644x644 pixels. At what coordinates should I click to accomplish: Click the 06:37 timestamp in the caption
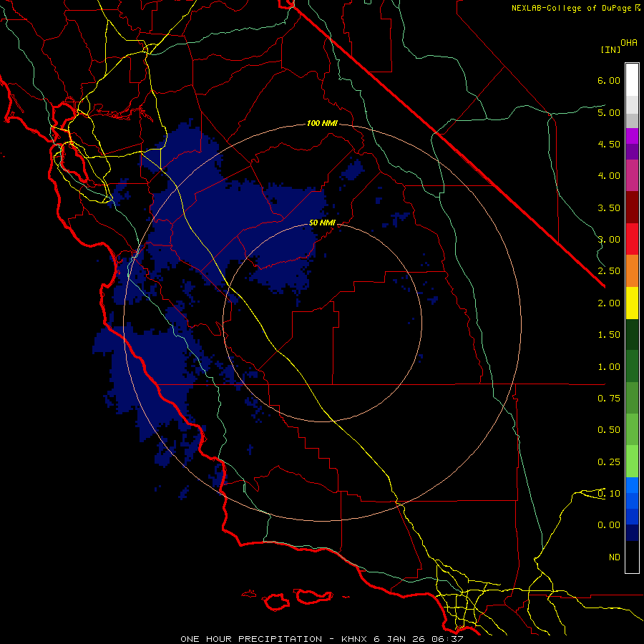click(x=447, y=639)
